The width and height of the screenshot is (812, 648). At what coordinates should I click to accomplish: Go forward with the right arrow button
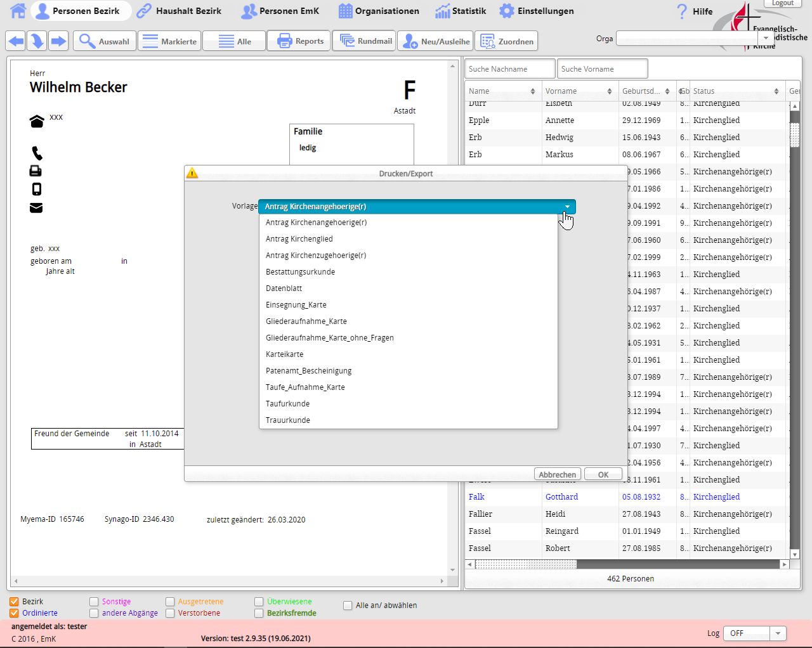point(58,41)
